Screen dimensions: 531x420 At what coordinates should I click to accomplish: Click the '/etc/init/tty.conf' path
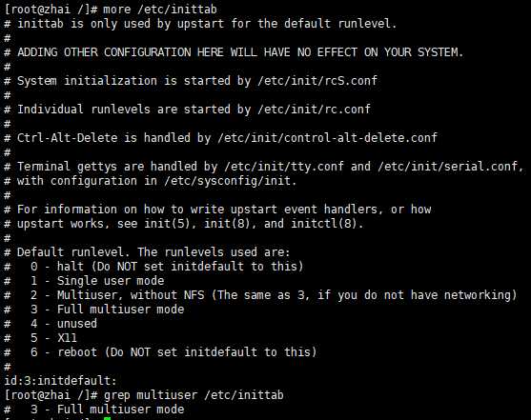(284, 166)
